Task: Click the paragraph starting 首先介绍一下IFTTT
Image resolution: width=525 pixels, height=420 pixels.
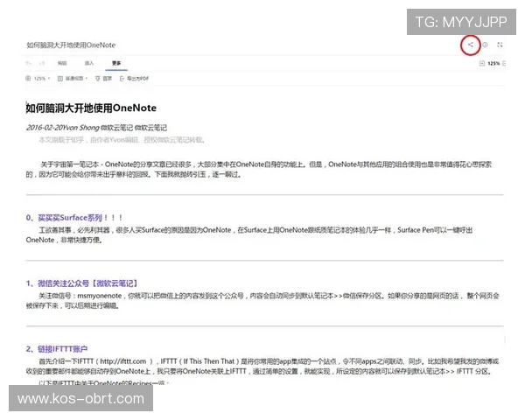Action: tap(262, 367)
